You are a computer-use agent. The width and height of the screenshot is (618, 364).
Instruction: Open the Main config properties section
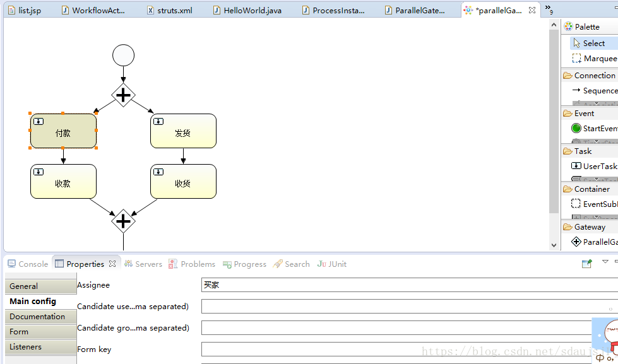coord(40,302)
